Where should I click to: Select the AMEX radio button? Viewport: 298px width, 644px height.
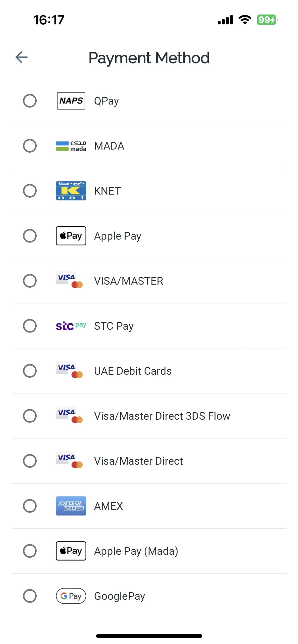pos(30,506)
